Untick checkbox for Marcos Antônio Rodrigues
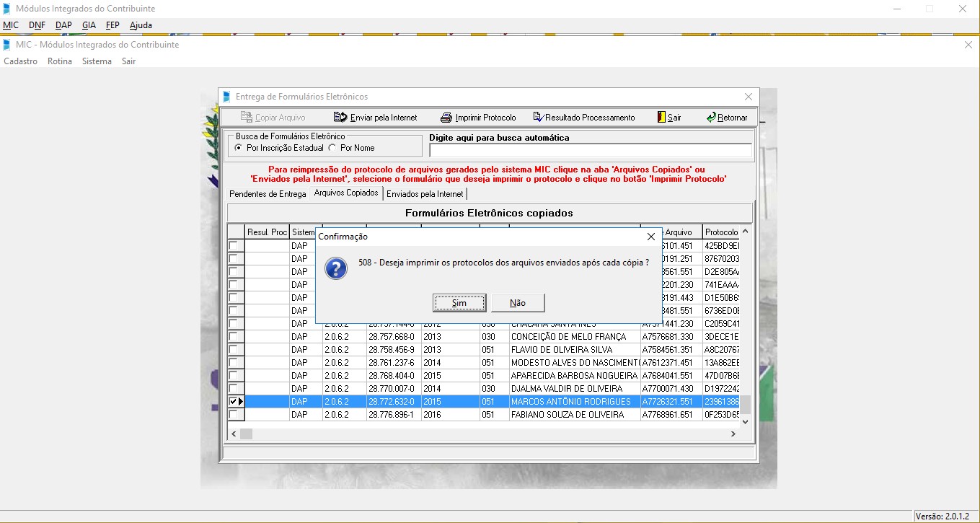 [234, 402]
